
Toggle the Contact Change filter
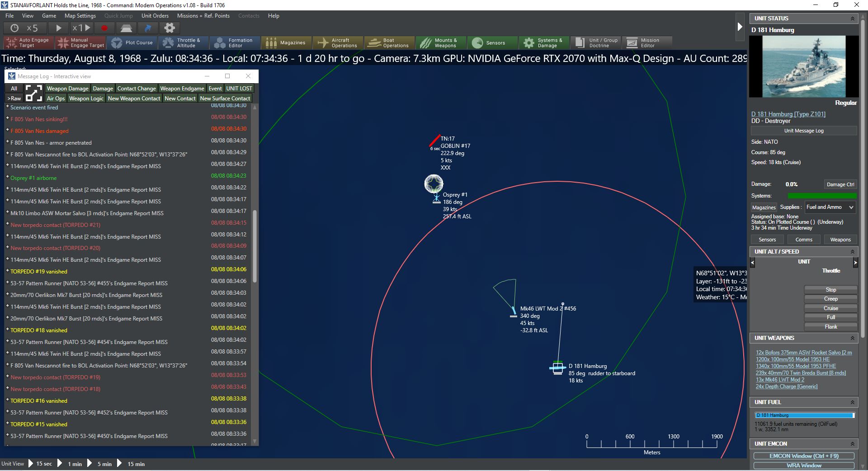(x=137, y=89)
